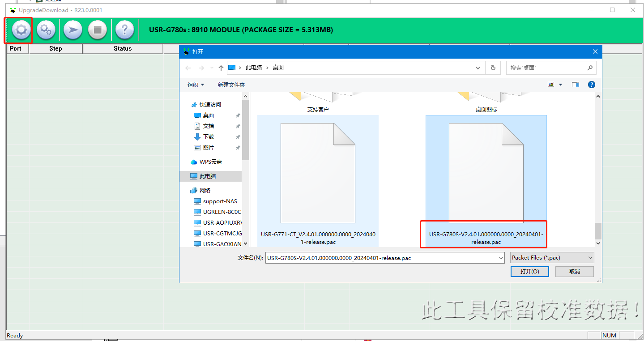Go back in the file dialog
Viewport: 644px width, 341px height.
[x=188, y=68]
